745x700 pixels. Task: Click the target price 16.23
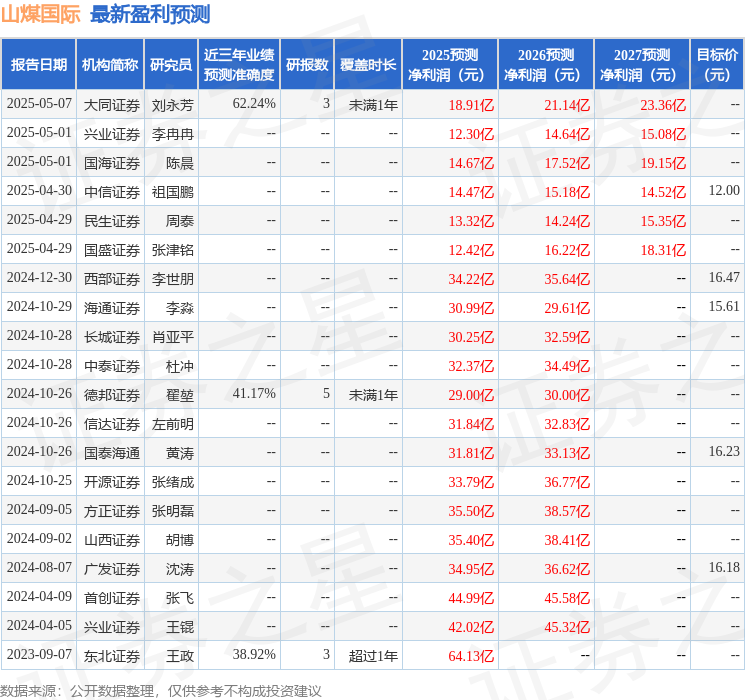click(x=724, y=451)
